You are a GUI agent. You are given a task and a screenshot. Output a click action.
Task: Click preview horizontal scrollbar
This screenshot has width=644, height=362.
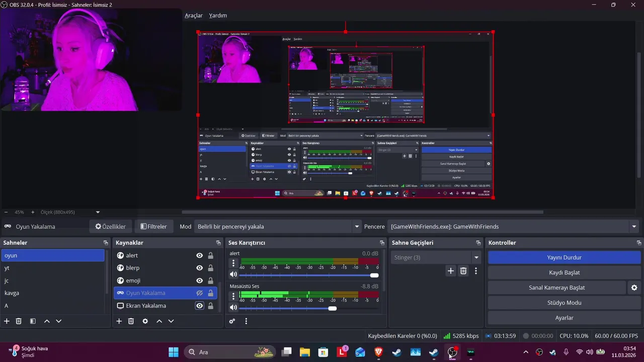362,212
